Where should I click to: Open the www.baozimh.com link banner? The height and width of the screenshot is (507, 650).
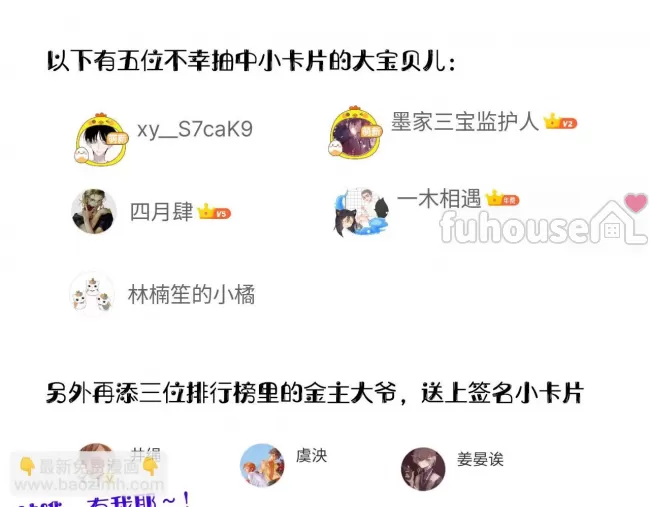(x=89, y=475)
